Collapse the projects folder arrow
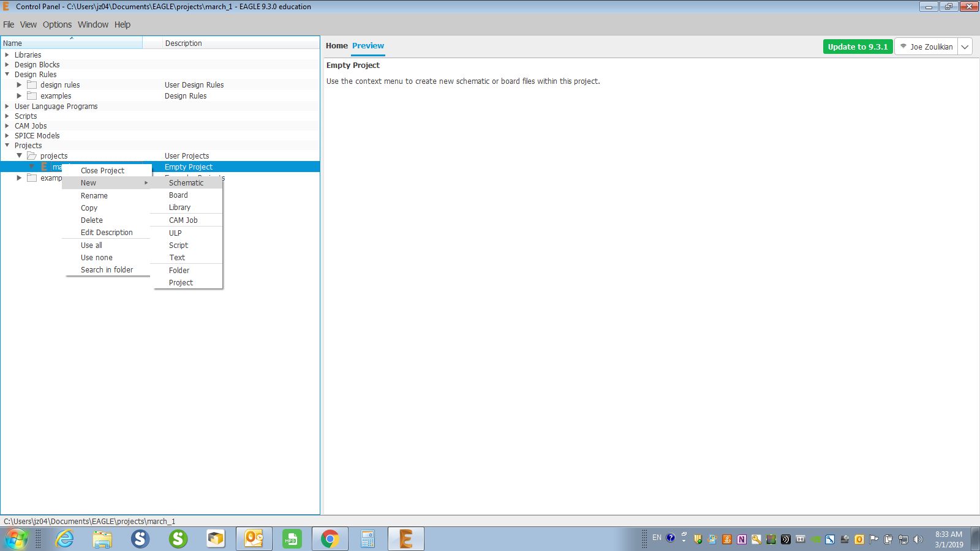 pyautogui.click(x=19, y=156)
